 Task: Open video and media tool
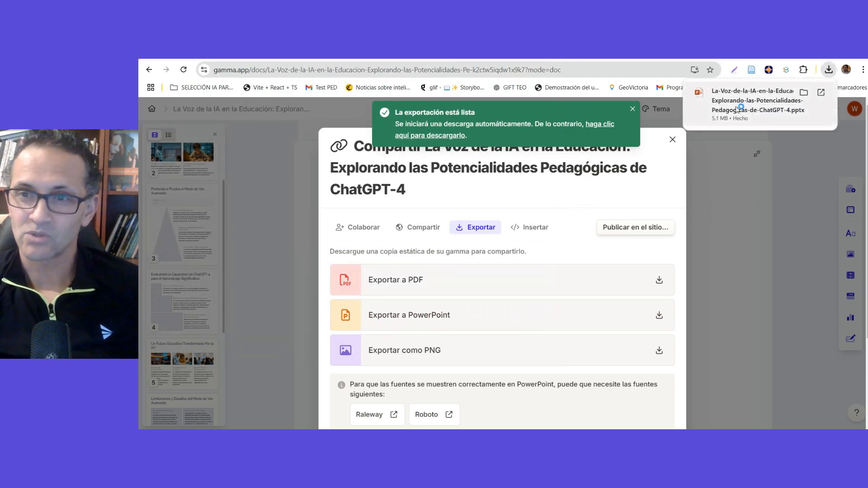click(850, 275)
